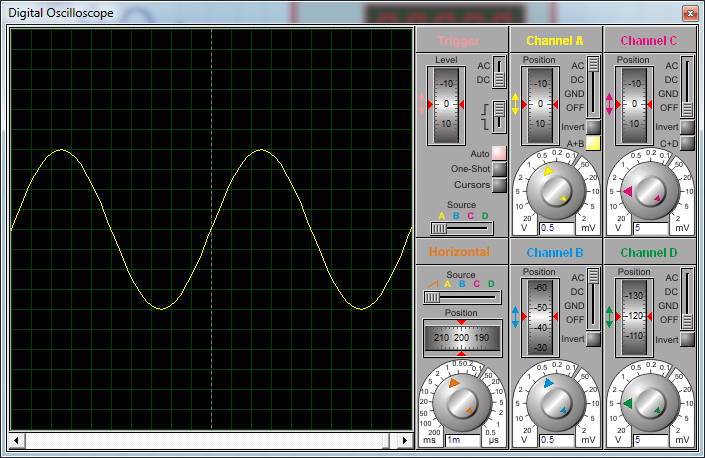Toggle the A+B sum button
The image size is (705, 458).
593,143
